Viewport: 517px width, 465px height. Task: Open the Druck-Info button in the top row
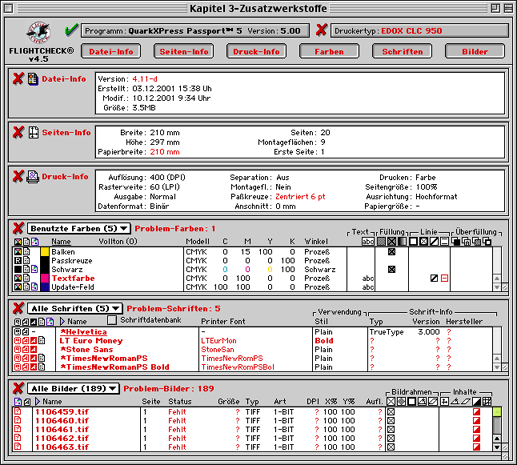(256, 51)
